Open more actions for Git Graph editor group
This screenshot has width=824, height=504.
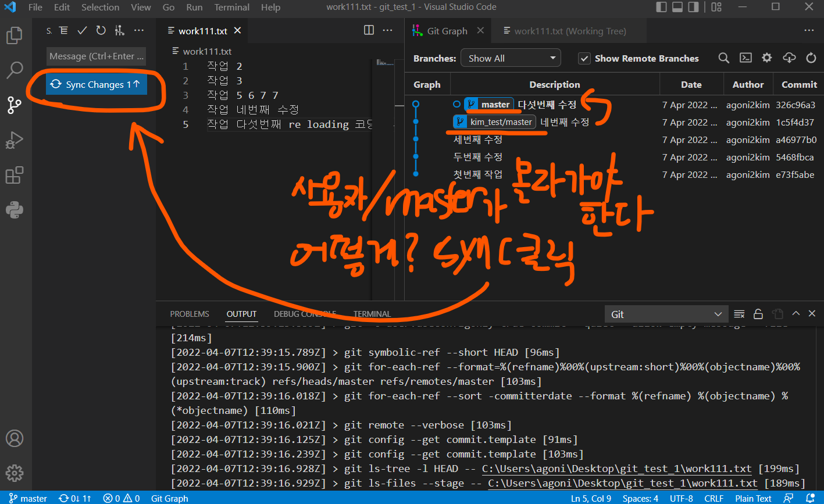pos(809,30)
